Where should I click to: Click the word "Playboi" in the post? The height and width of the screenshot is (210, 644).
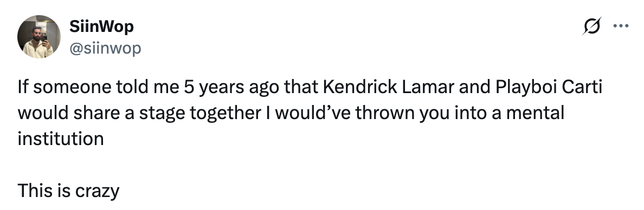pyautogui.click(x=526, y=88)
